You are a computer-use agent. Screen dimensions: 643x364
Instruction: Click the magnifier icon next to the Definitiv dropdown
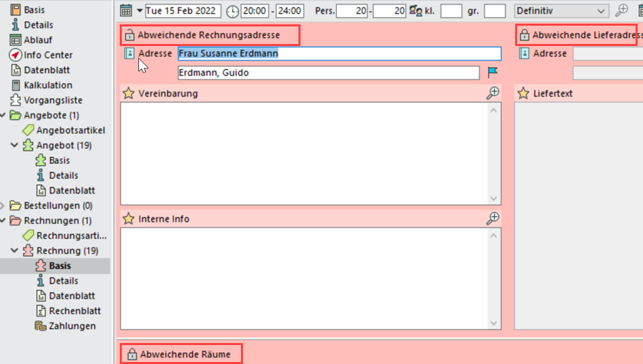coord(621,11)
